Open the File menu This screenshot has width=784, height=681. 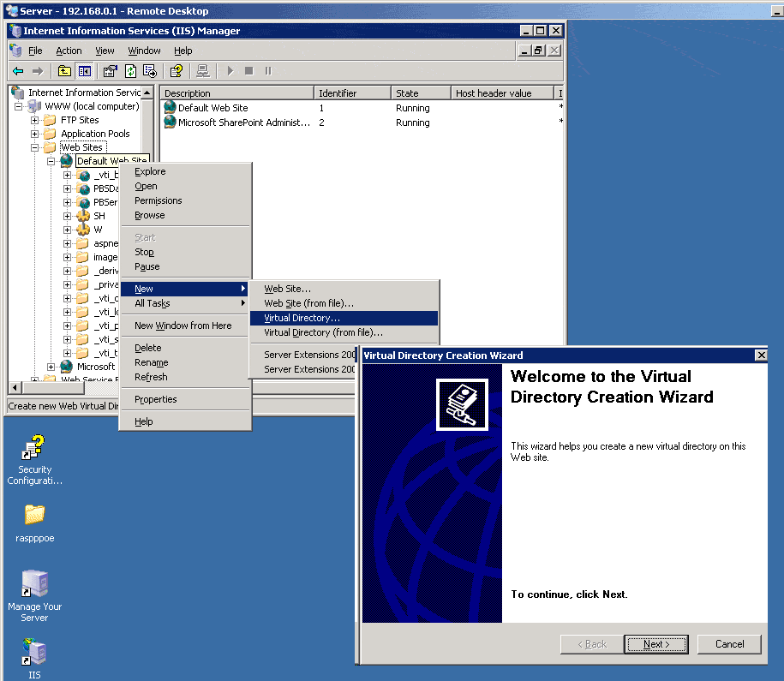35,51
